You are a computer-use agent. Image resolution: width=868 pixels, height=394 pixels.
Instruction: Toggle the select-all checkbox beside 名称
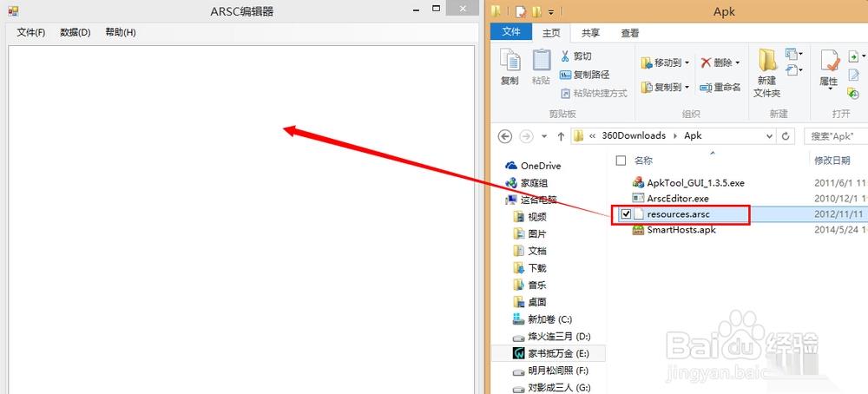pos(621,161)
